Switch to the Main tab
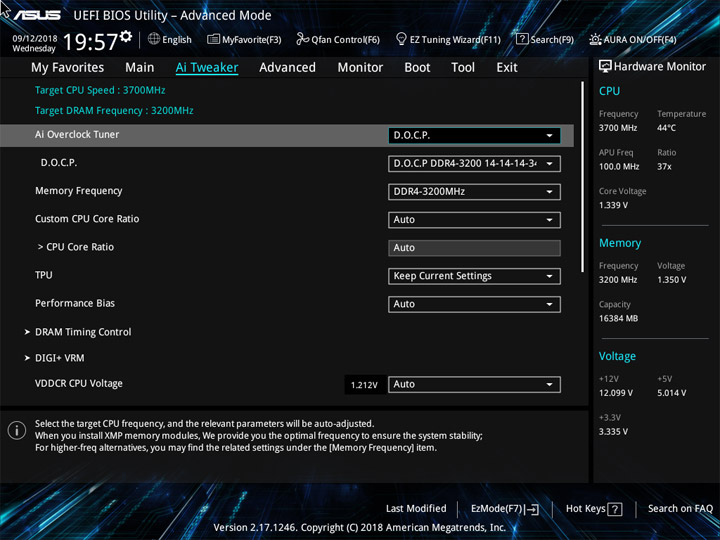 pyautogui.click(x=140, y=68)
